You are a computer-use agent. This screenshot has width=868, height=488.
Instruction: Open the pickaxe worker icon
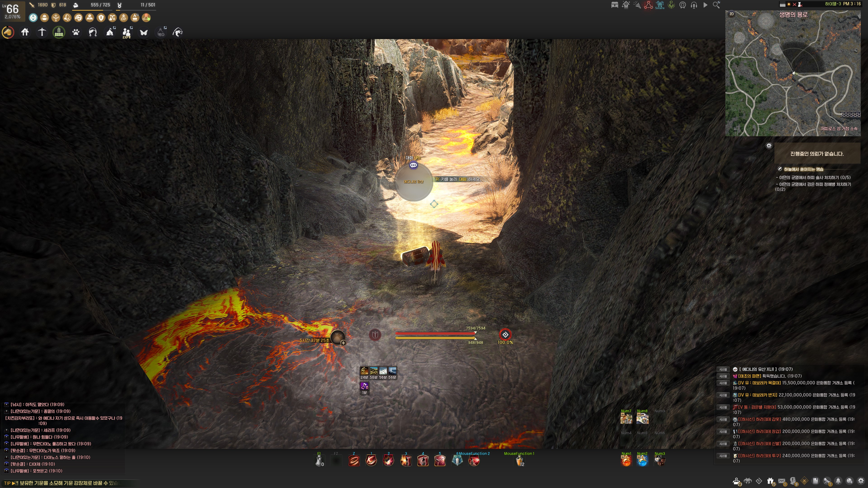point(42,32)
